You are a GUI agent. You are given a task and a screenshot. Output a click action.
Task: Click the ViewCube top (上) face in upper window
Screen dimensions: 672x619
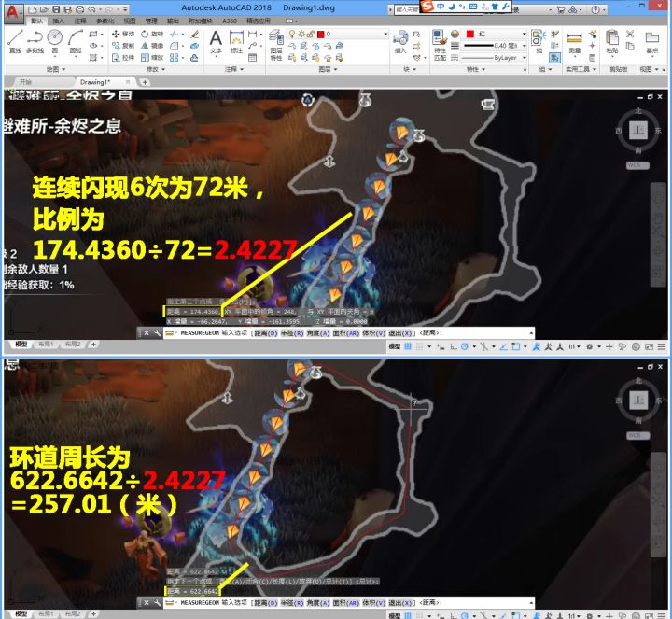click(x=638, y=130)
